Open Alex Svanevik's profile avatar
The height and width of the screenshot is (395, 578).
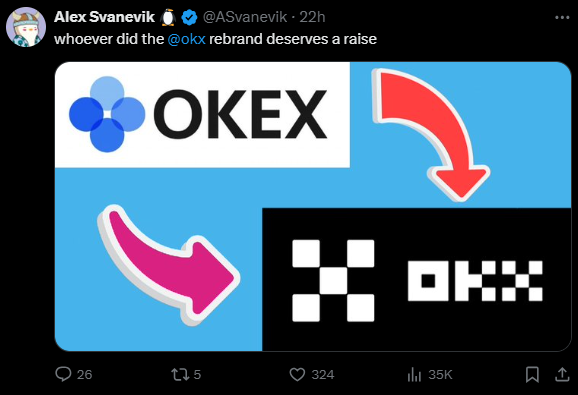click(x=26, y=27)
